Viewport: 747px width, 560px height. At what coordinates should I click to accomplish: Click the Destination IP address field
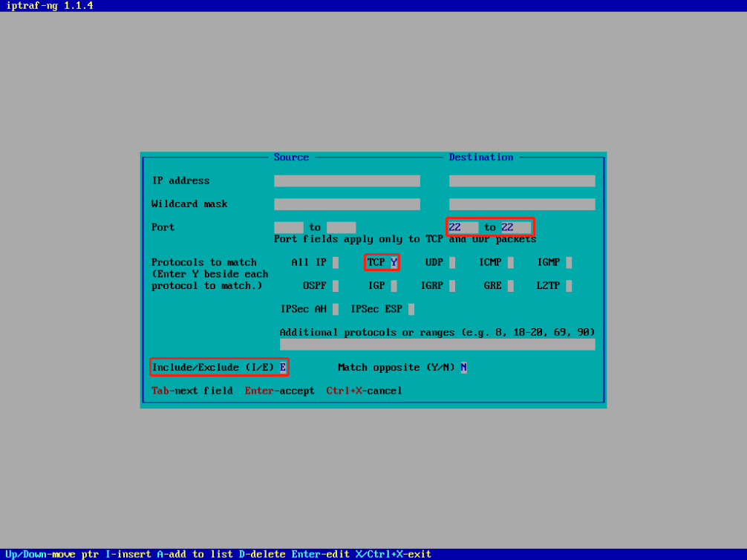(x=521, y=181)
